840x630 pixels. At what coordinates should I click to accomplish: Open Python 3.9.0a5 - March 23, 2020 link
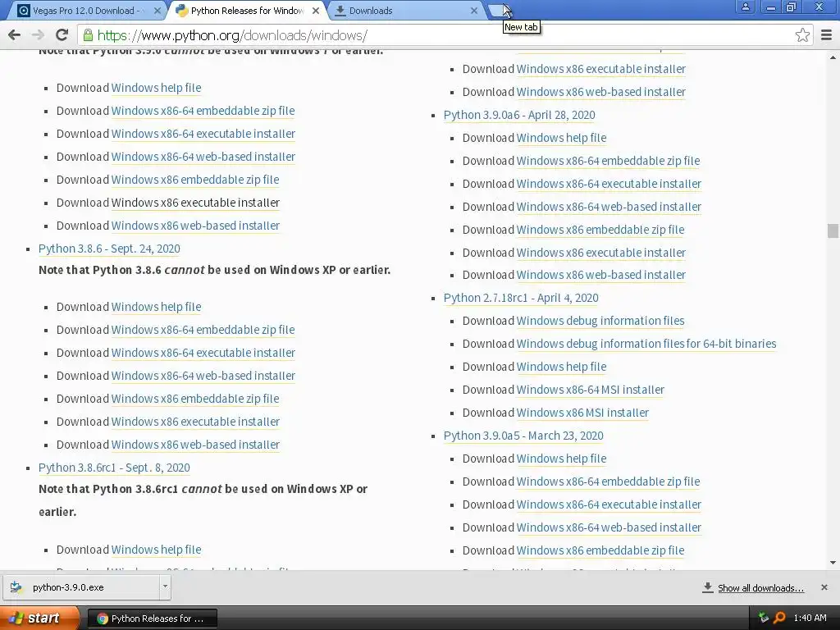pos(523,436)
